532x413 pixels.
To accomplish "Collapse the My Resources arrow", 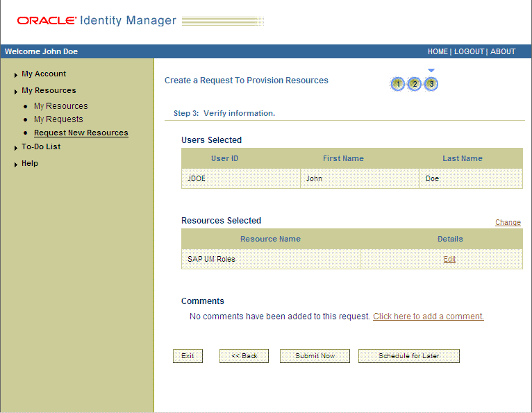I will (15, 92).
